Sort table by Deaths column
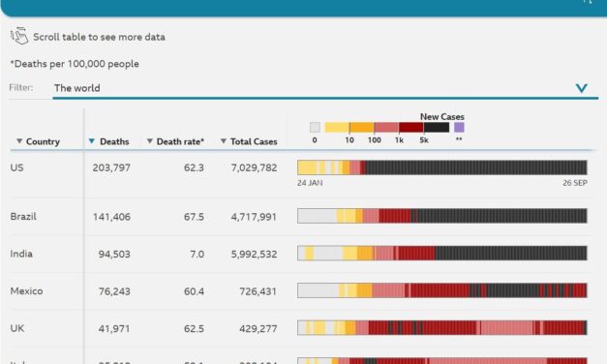Viewport: 607px width, 364px height. pyautogui.click(x=108, y=141)
